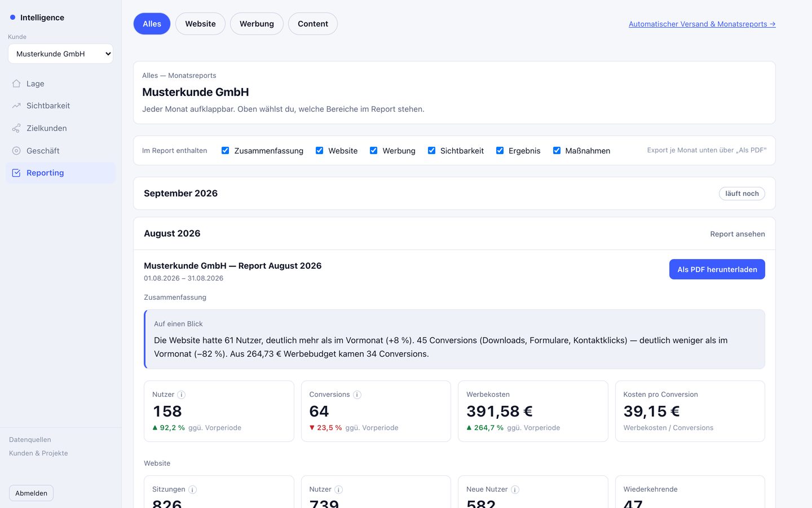Click the Conversions value 64
Image resolution: width=812 pixels, height=508 pixels.
point(319,411)
